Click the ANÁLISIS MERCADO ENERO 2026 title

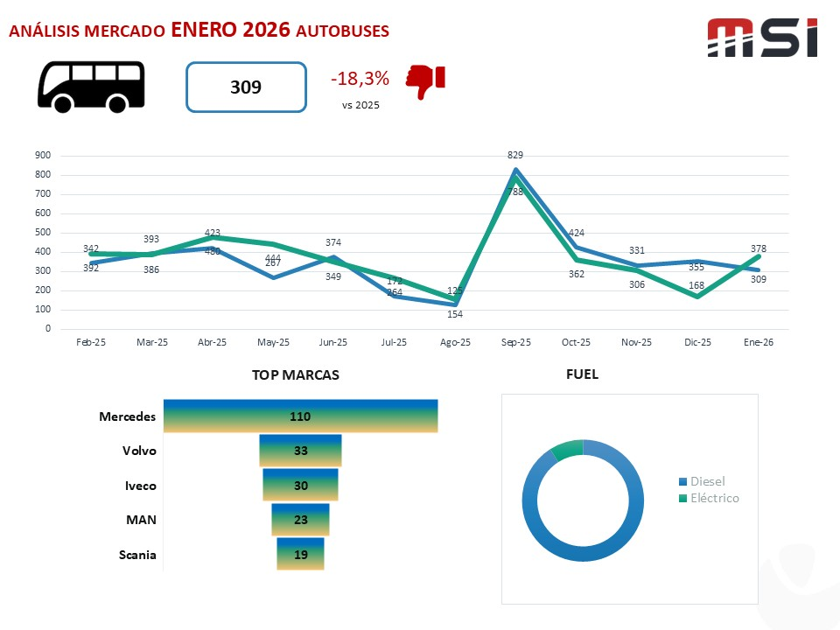[x=199, y=31]
